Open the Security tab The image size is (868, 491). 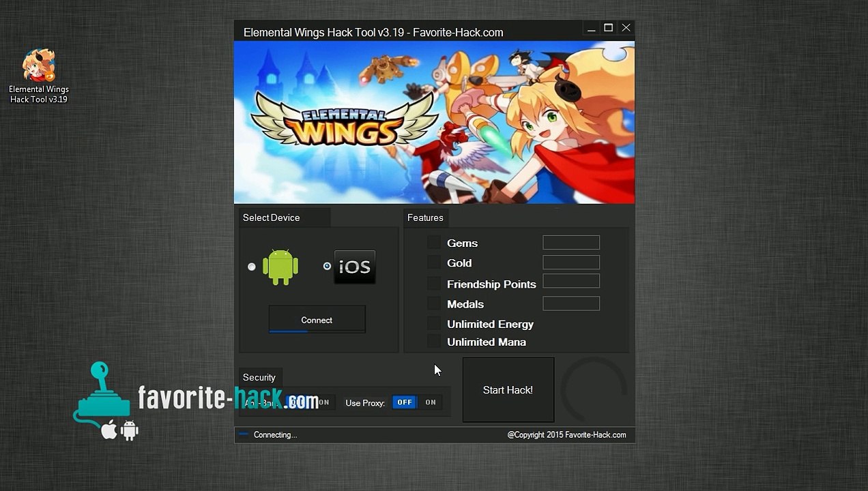click(x=259, y=377)
